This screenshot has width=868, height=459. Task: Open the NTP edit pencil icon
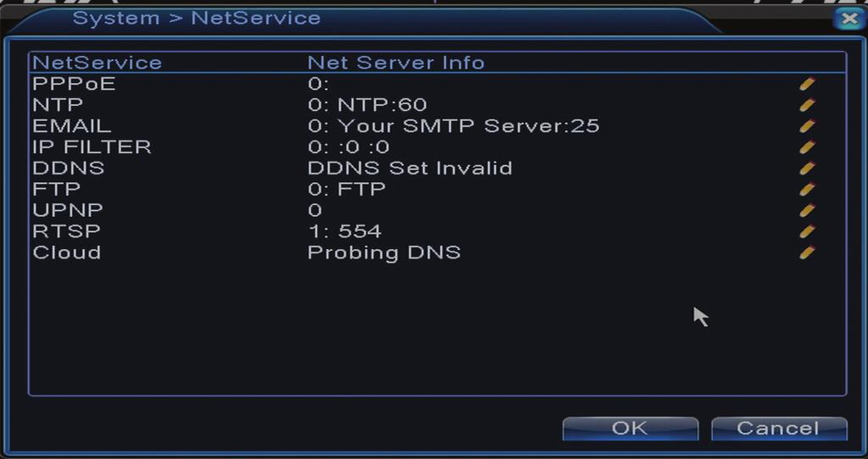(x=807, y=105)
